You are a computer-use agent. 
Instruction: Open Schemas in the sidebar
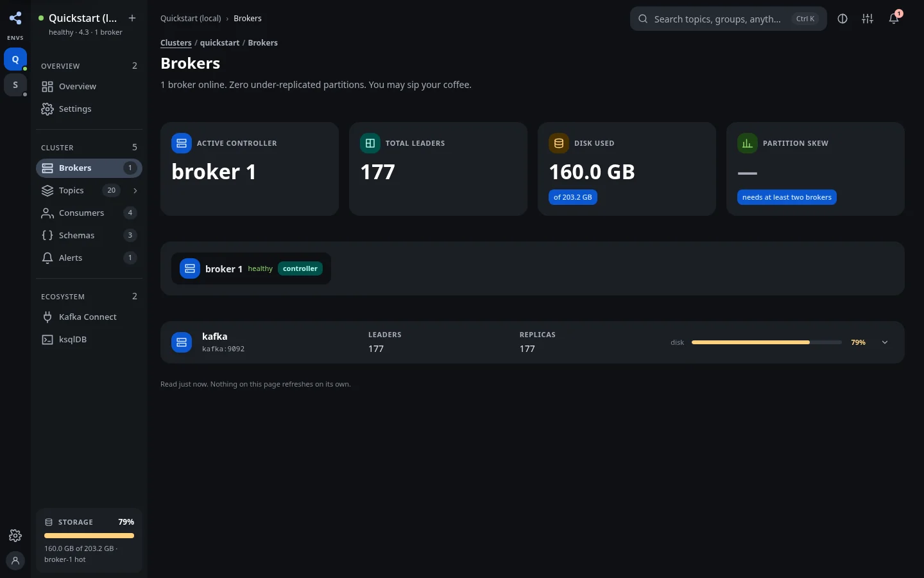pos(89,236)
